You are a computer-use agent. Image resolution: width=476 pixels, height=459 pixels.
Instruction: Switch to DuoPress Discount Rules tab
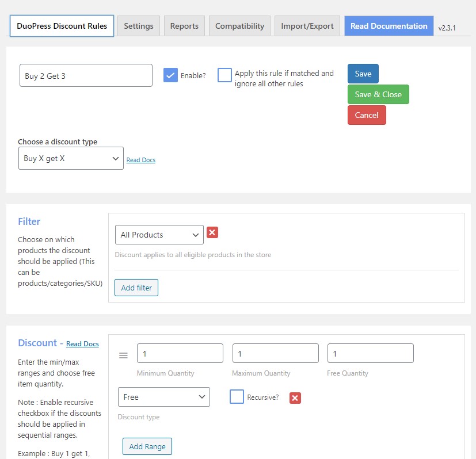(x=62, y=26)
